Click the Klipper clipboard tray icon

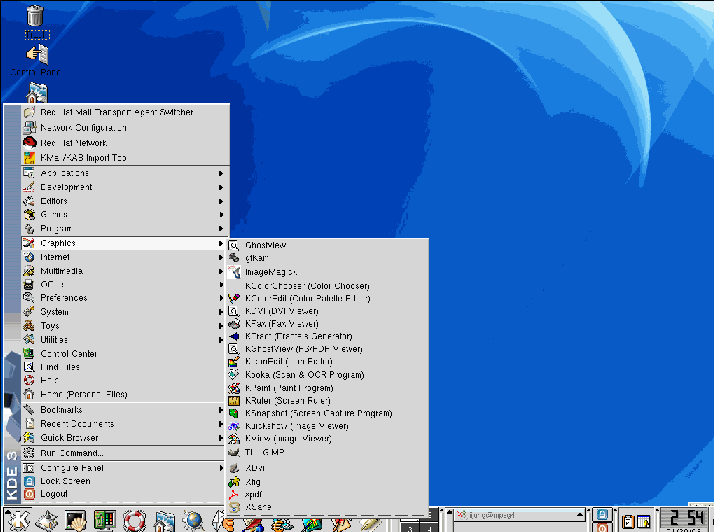(628, 521)
